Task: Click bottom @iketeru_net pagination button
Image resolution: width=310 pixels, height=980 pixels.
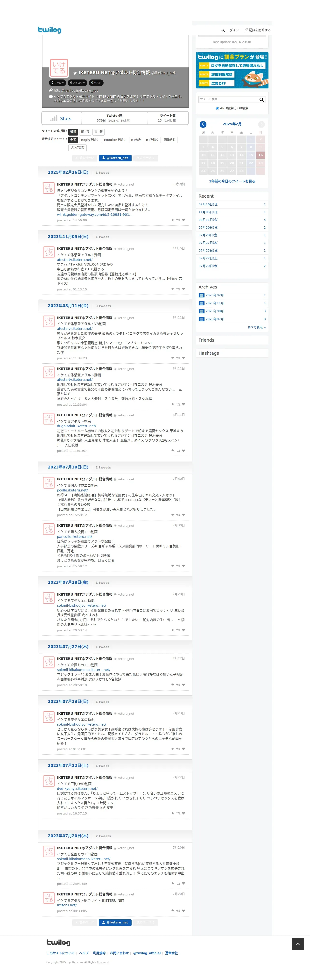Action: (115, 922)
